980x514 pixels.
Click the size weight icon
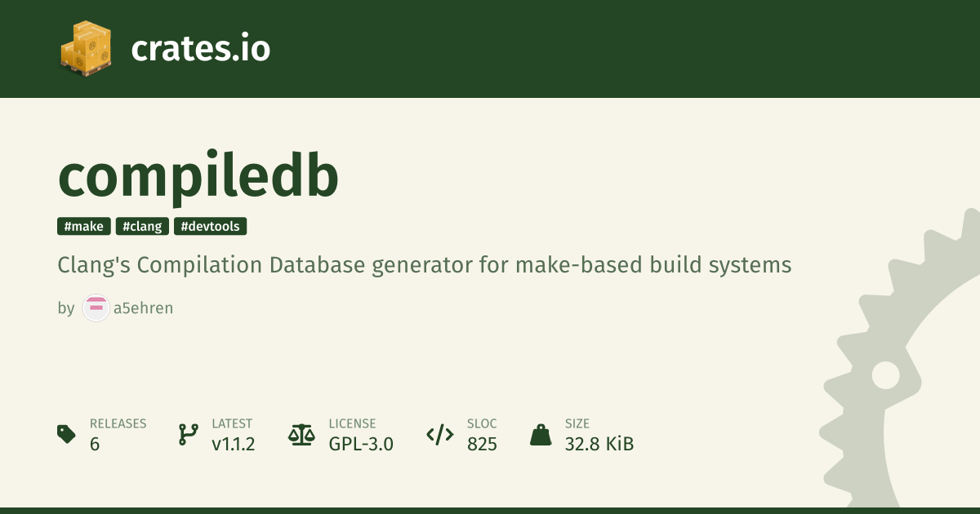coord(541,434)
